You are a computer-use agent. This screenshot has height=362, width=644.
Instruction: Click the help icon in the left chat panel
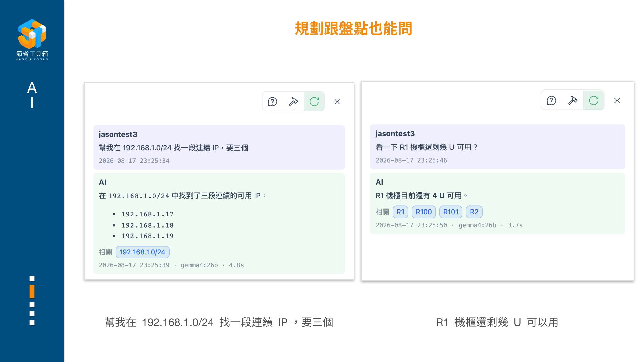(272, 101)
